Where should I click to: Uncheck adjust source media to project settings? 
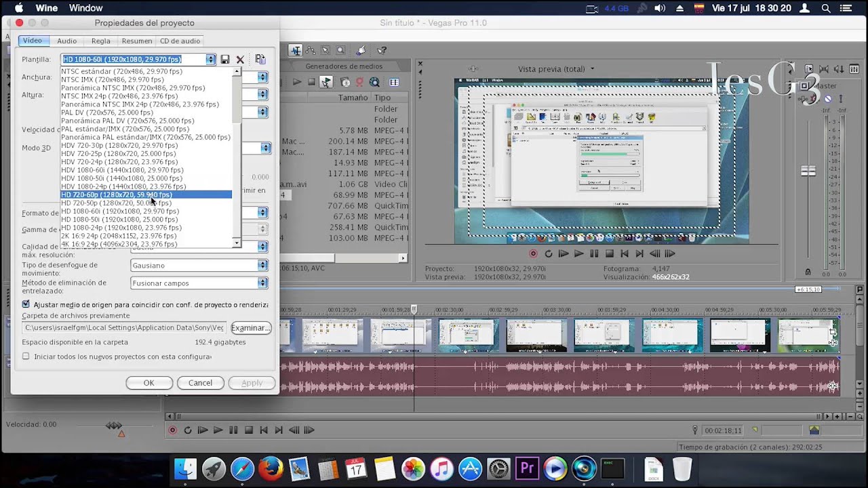(26, 304)
